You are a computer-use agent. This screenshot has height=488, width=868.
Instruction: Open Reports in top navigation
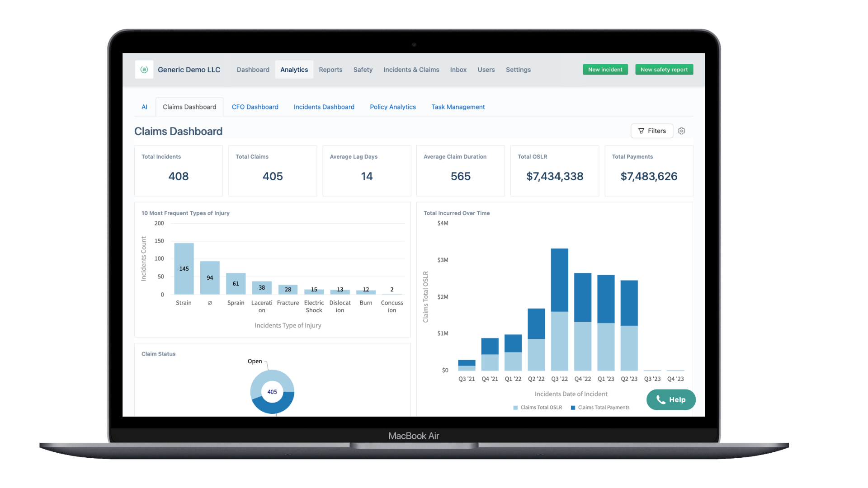(x=330, y=70)
